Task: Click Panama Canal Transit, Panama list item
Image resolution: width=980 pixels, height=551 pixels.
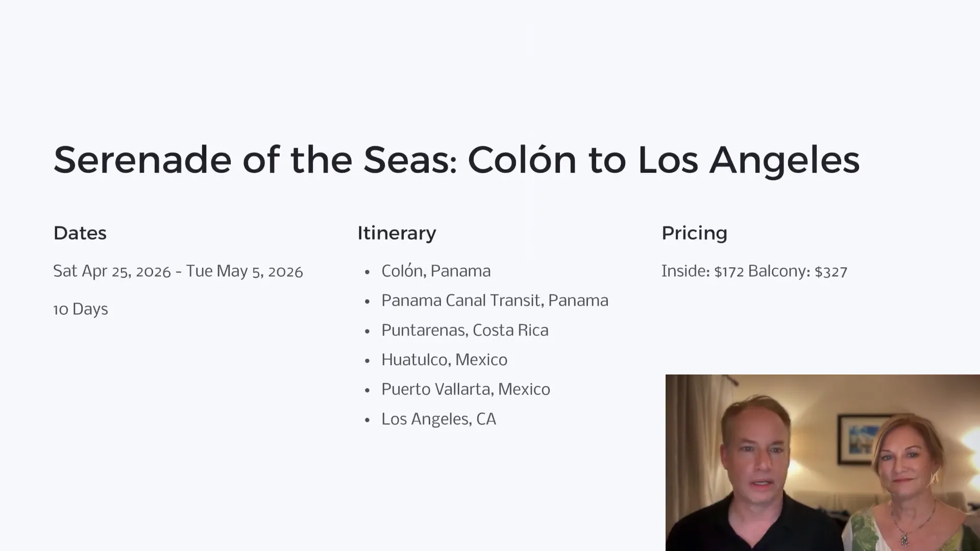Action: [x=495, y=300]
